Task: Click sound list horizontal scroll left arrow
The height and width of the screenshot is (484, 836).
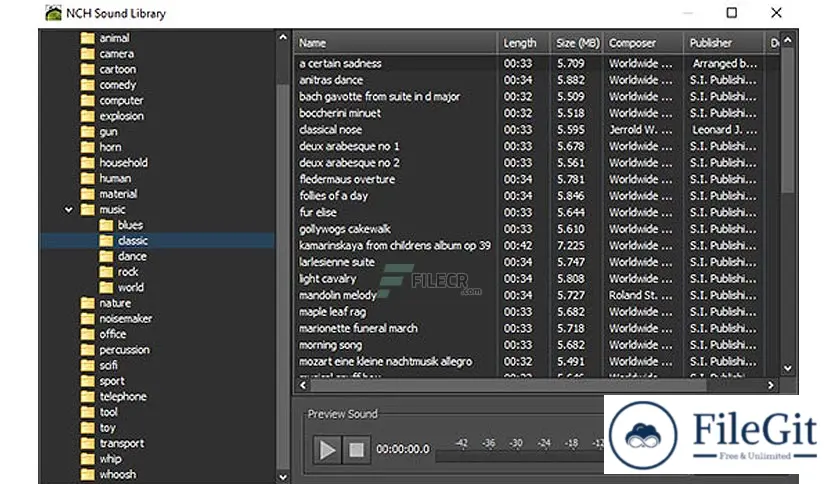Action: point(303,385)
